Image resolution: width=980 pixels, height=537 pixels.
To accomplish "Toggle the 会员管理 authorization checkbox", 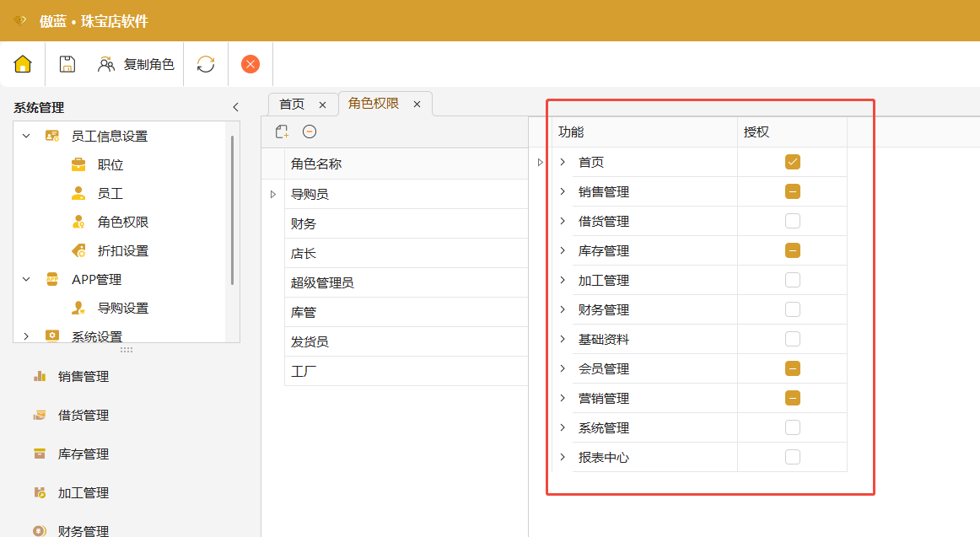I will (x=793, y=368).
